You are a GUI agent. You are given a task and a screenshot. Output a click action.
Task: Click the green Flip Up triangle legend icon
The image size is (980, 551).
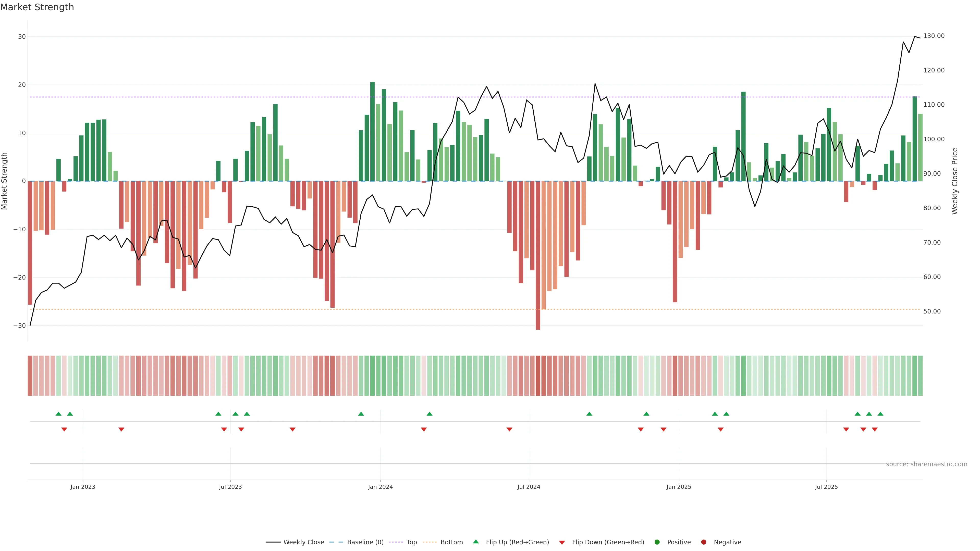pyautogui.click(x=475, y=542)
